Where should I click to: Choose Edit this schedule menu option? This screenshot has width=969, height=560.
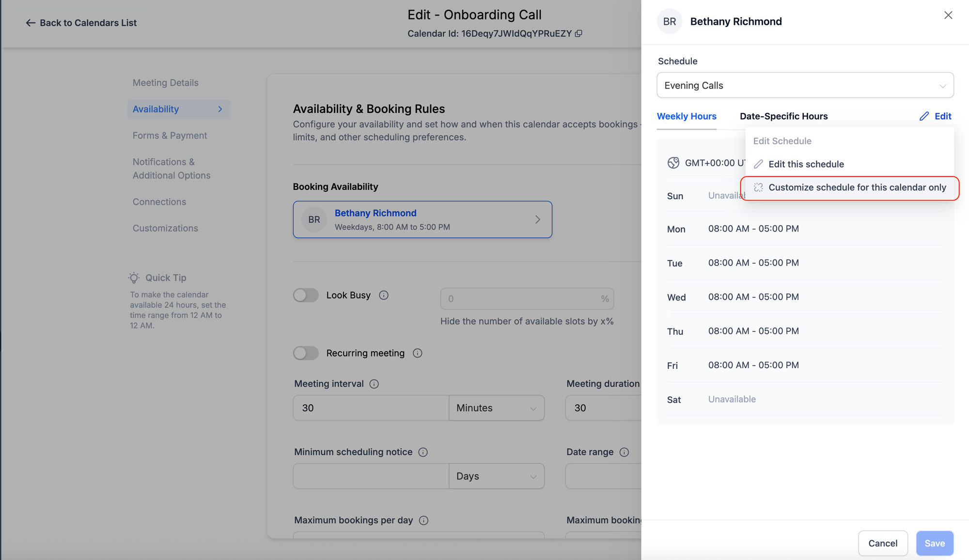[x=806, y=164]
